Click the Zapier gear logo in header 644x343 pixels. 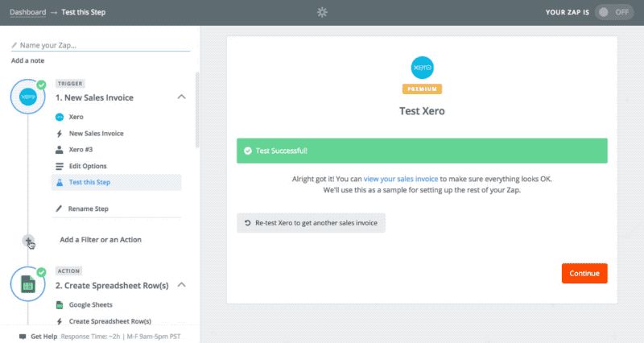322,12
